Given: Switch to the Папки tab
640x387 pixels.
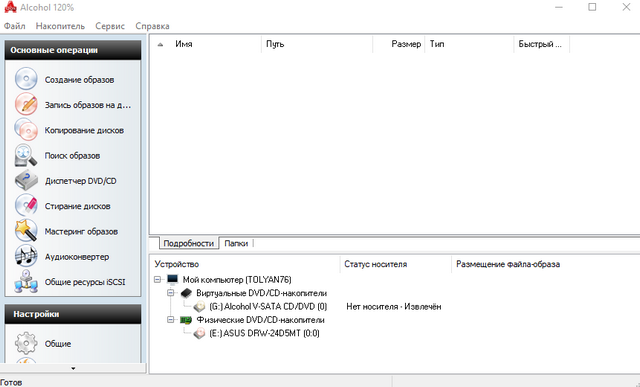Looking at the screenshot, I should click(236, 243).
